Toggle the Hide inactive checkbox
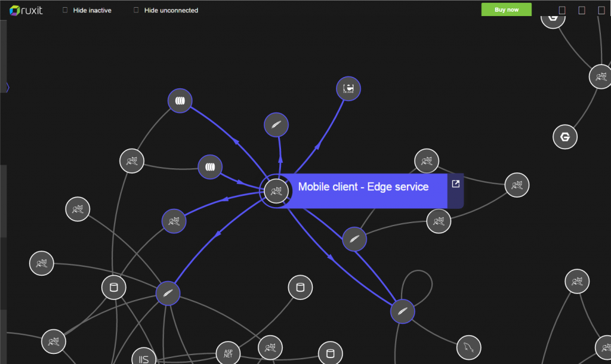Viewport: 611px width, 364px height. coord(66,10)
